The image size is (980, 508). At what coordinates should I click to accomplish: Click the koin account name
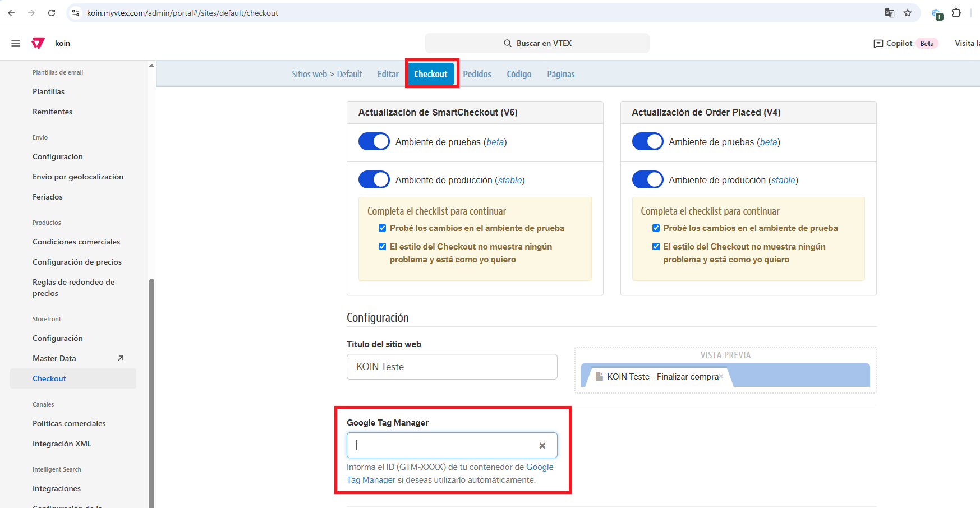[62, 43]
